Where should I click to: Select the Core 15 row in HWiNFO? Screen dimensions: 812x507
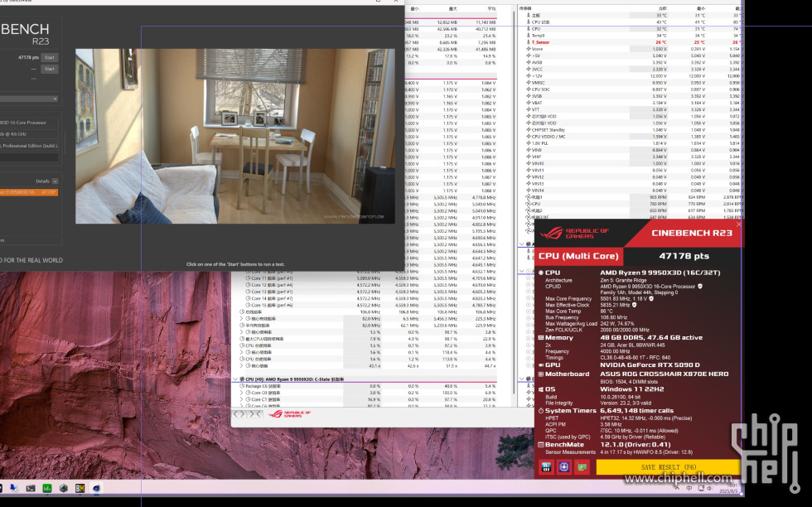366,306
